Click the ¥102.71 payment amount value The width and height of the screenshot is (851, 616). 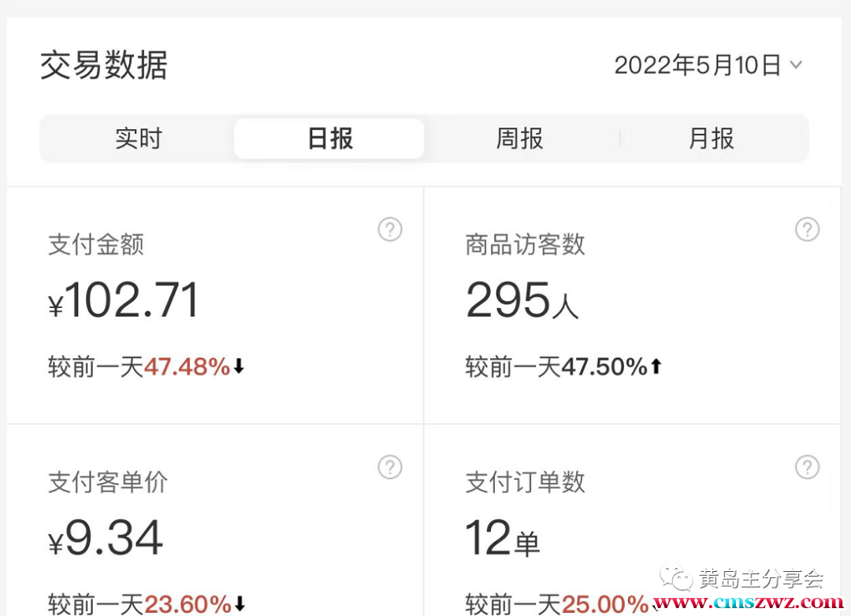124,301
